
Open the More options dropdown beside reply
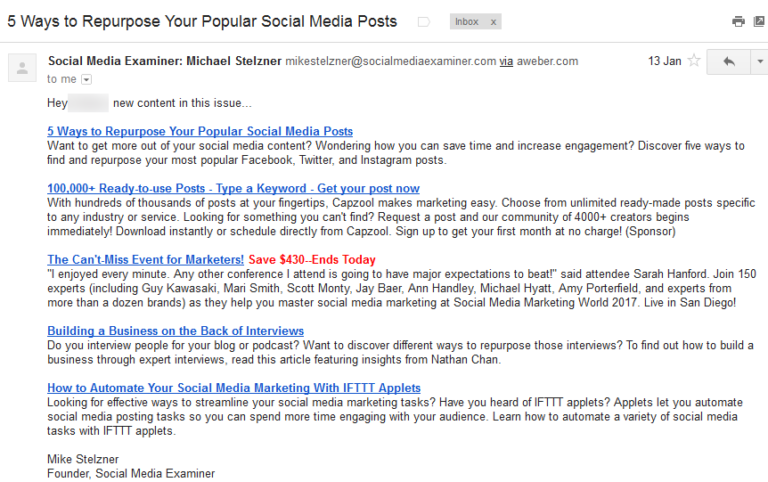[760, 61]
